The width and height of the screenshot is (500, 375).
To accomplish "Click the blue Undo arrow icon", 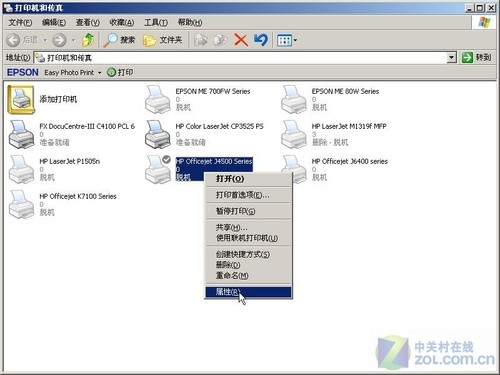I will (260, 40).
